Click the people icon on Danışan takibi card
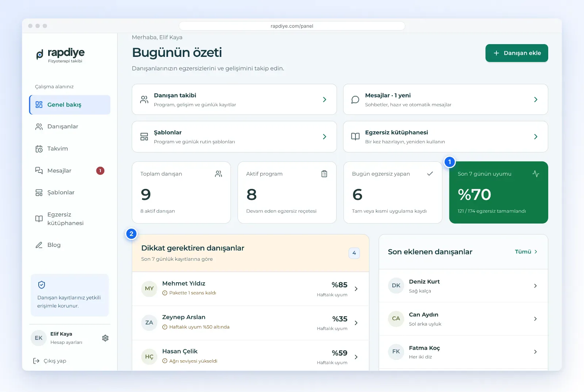The width and height of the screenshot is (584, 392). click(x=144, y=100)
